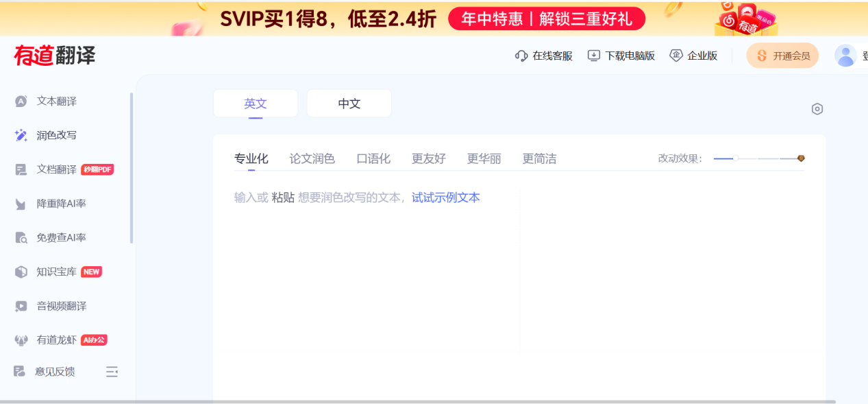The image size is (868, 404).
Task: Click the 粘贴 text link
Action: click(x=283, y=198)
